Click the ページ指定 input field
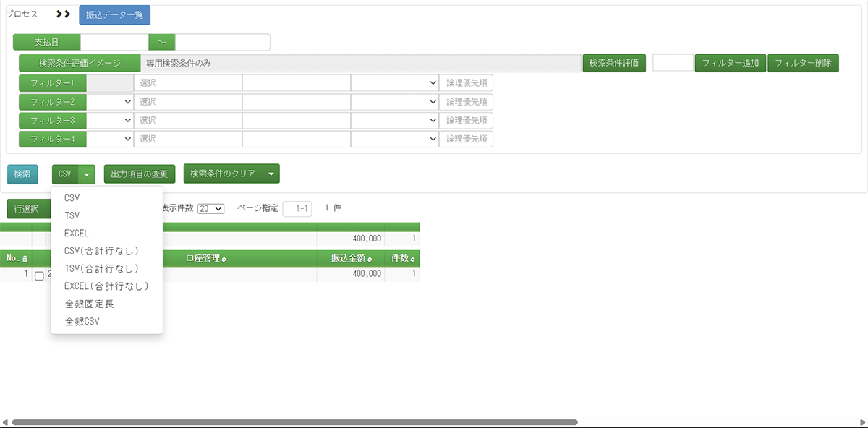The width and height of the screenshot is (868, 428). (297, 209)
